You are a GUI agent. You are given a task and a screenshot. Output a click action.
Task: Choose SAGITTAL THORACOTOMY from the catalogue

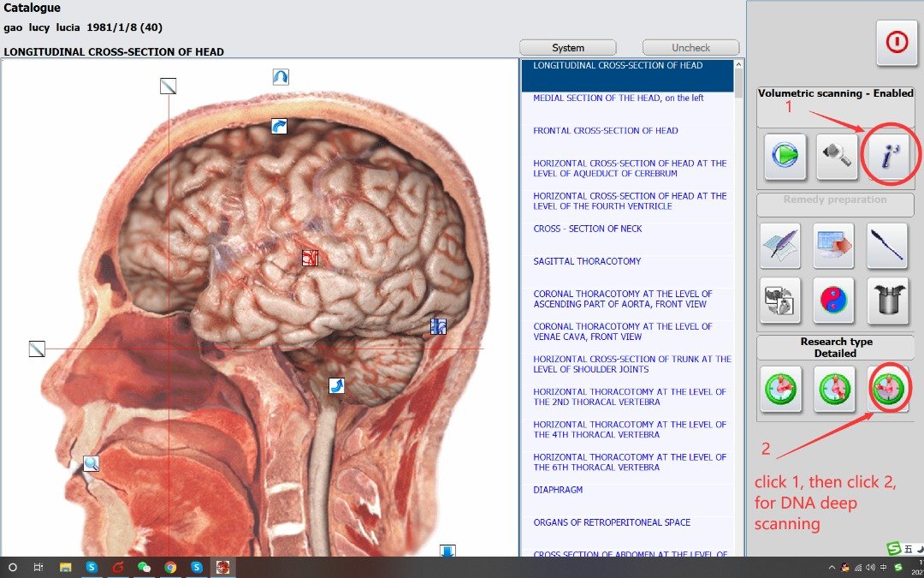coord(587,261)
